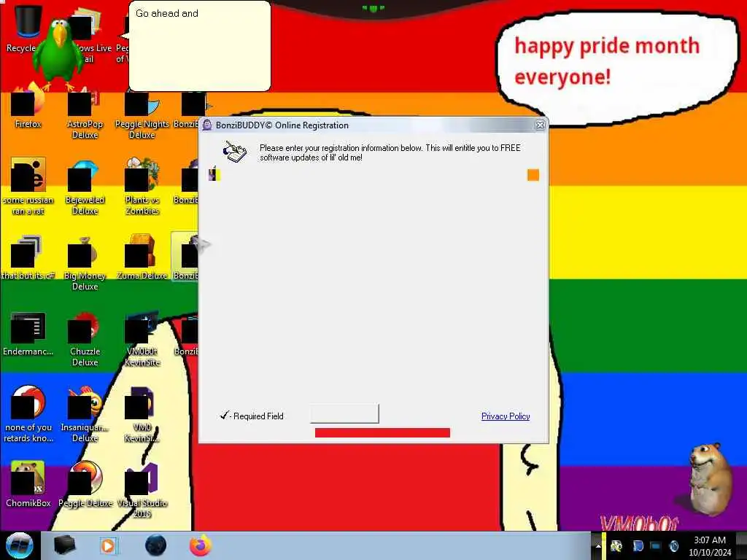Launch Firefox from the taskbar
Viewport: 747px width, 560px height.
click(201, 545)
